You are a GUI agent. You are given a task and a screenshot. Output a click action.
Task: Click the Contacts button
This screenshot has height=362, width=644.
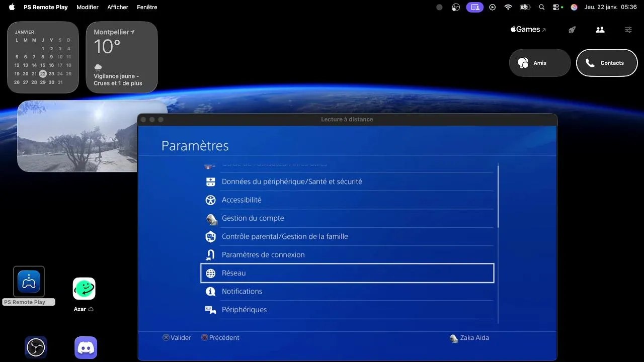point(607,63)
